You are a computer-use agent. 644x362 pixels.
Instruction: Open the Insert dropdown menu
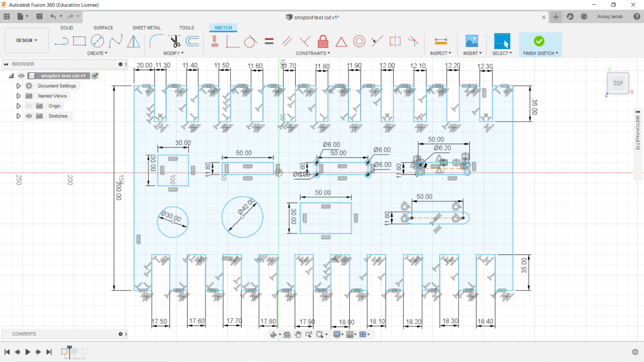[x=472, y=53]
